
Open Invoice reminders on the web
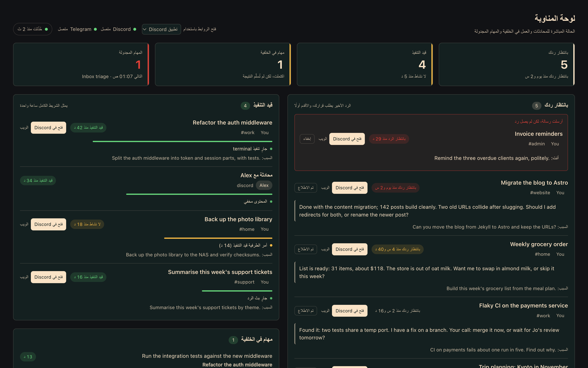click(323, 139)
